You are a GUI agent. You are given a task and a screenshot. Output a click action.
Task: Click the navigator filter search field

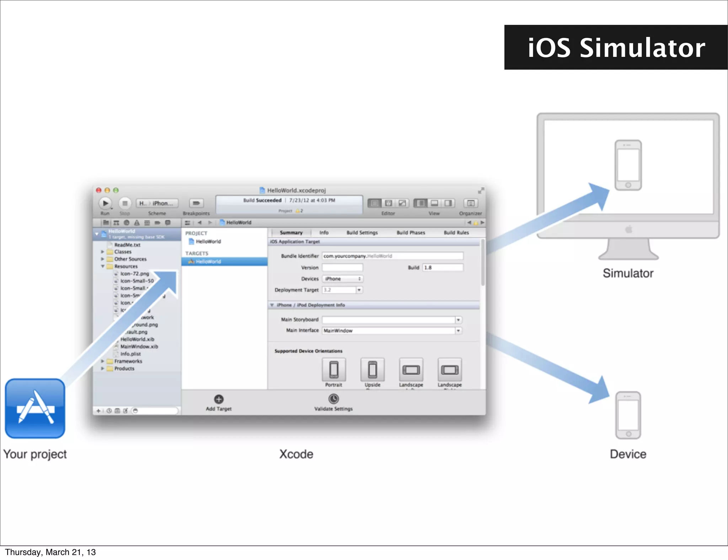click(x=155, y=411)
